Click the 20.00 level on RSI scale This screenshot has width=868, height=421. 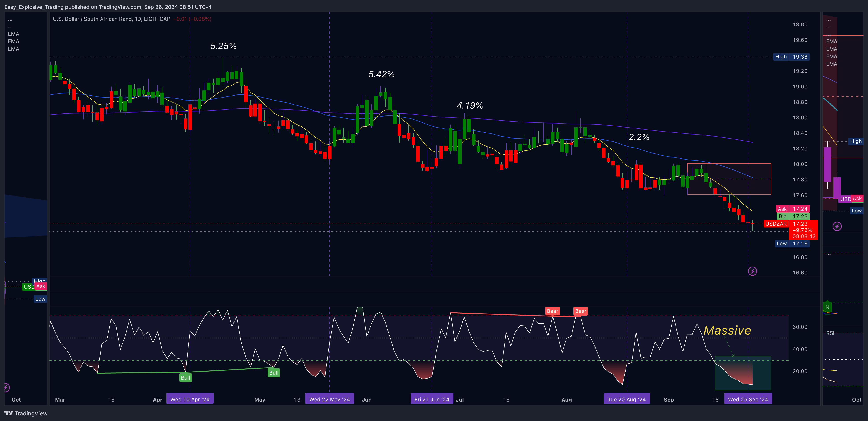click(x=800, y=371)
